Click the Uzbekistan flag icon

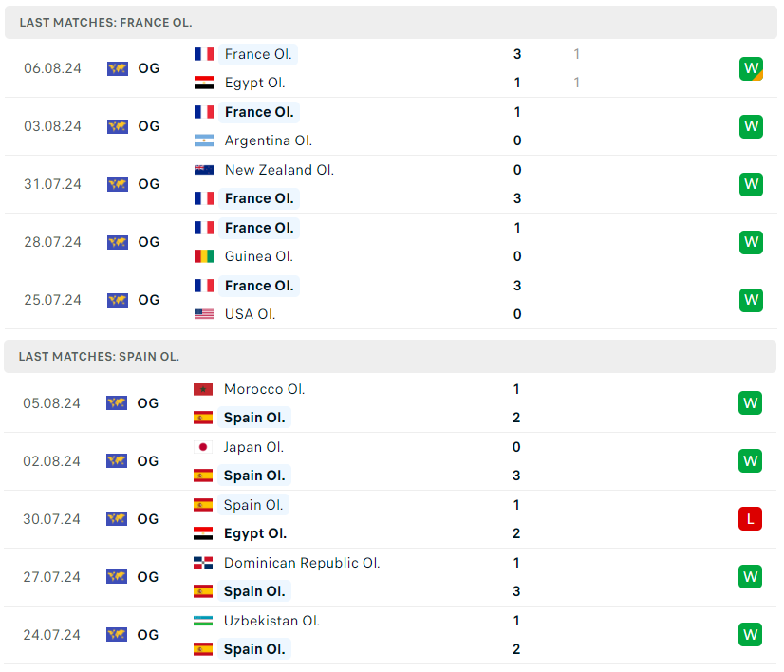click(x=202, y=621)
